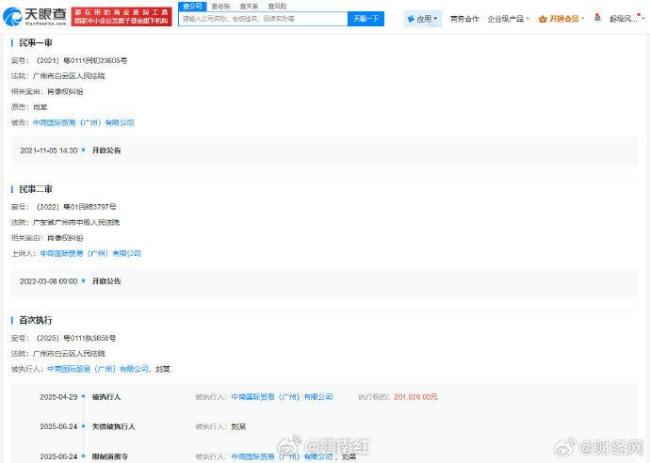Click the 民事一审 section heading
Screen dimensions: 650x463
tap(36, 43)
